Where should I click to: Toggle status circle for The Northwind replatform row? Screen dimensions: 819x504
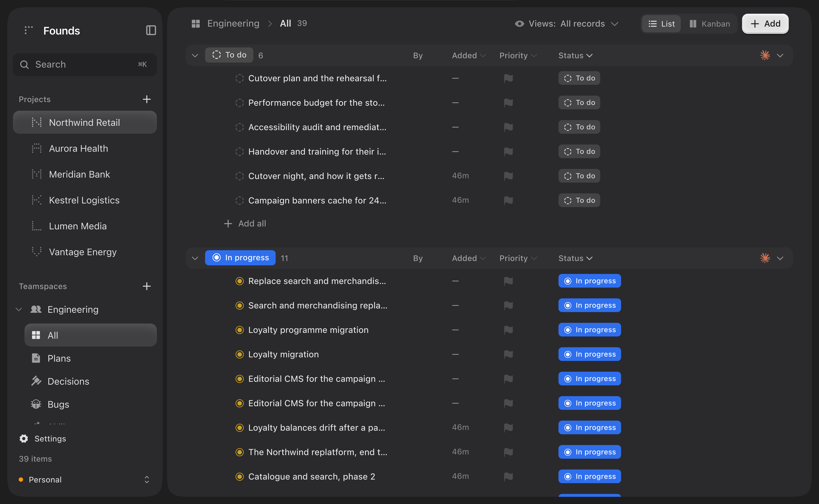tap(239, 452)
